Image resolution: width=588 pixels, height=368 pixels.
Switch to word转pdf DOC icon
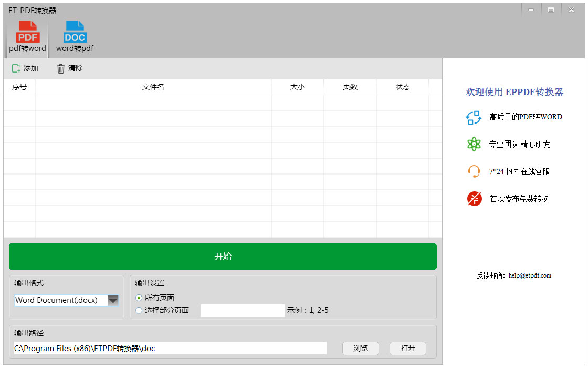click(75, 32)
